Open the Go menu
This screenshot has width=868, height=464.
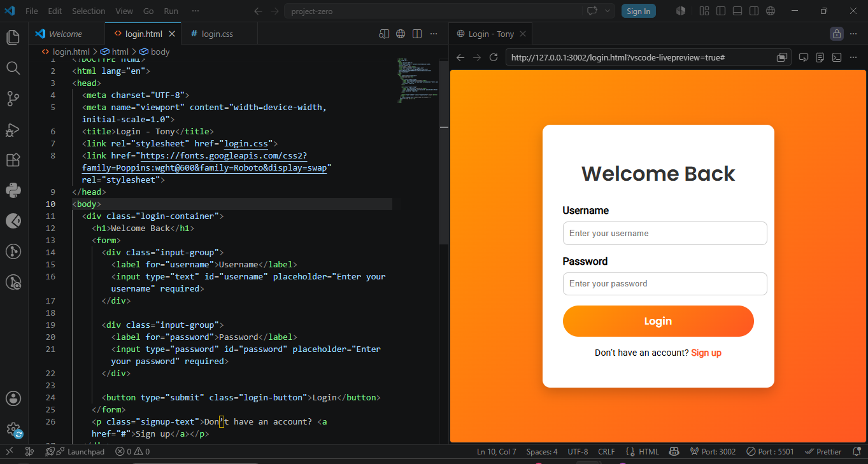[x=148, y=11]
